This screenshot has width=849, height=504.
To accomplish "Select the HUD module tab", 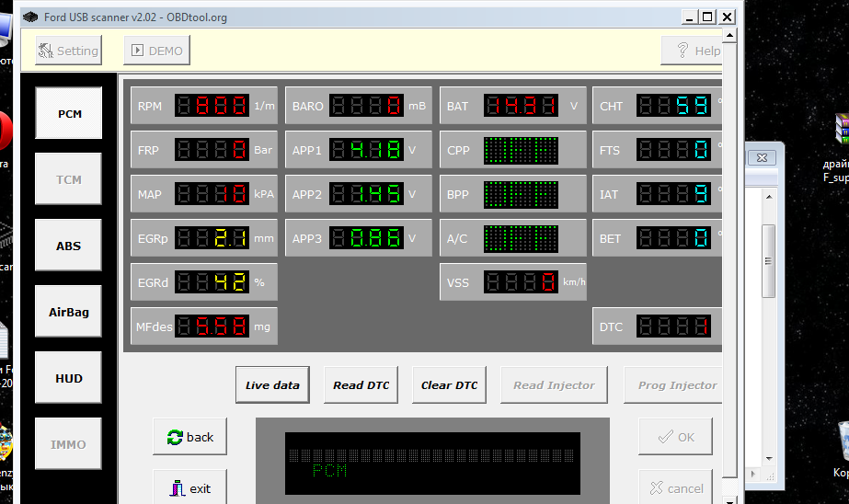I will click(69, 377).
